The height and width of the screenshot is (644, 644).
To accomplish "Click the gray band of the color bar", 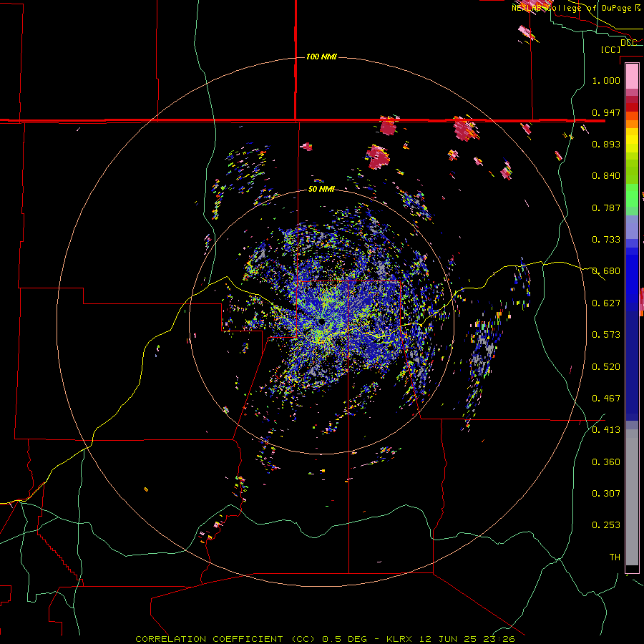I will pyautogui.click(x=632, y=497).
